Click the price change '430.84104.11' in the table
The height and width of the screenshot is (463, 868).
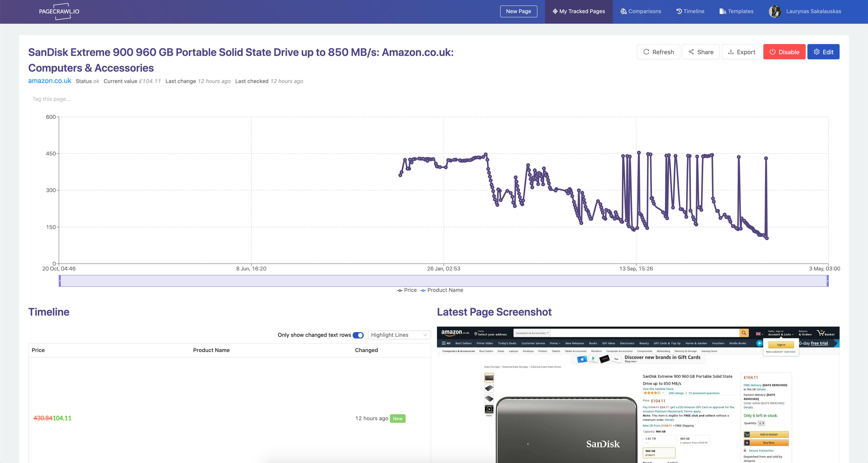click(52, 418)
